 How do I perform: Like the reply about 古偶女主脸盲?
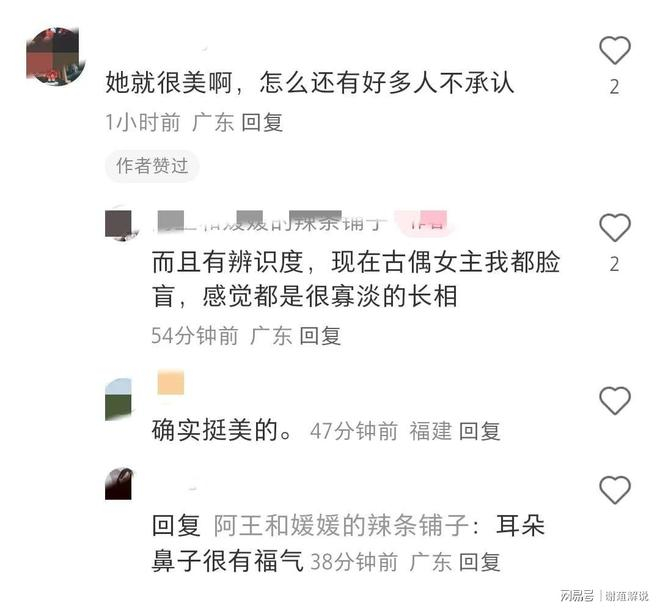(615, 227)
